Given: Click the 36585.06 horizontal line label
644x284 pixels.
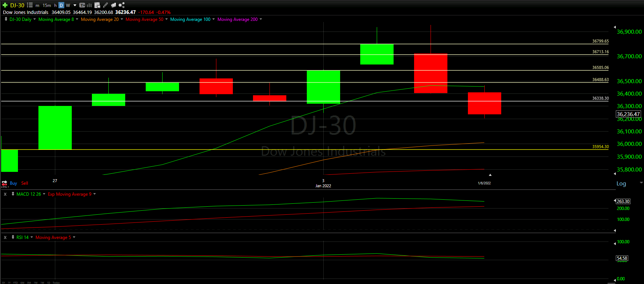Looking at the screenshot, I should tap(600, 68).
